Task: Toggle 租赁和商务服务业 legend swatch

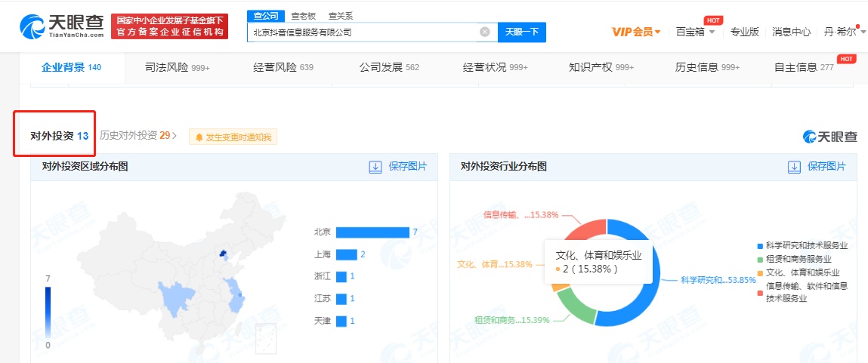Action: (x=761, y=259)
